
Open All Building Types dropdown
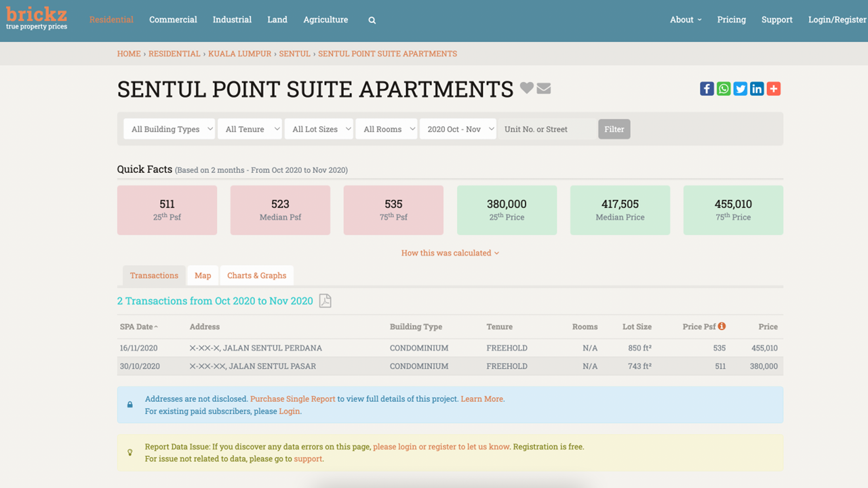(x=170, y=129)
